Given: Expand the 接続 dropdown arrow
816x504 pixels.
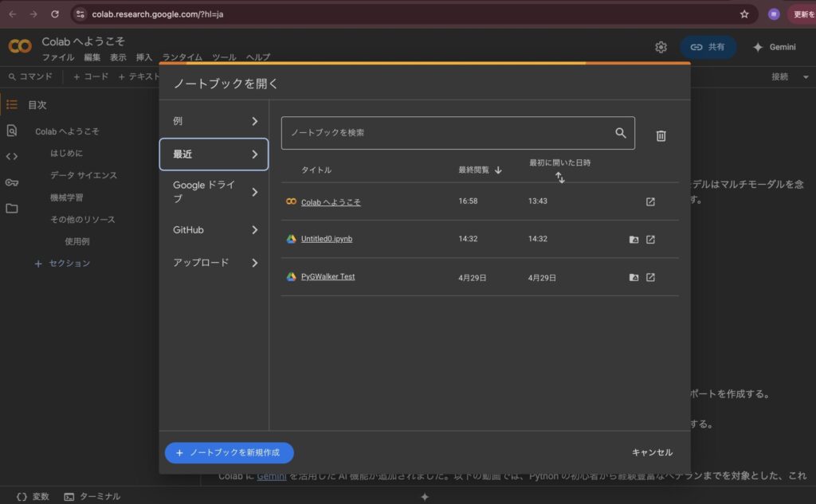Looking at the screenshot, I should point(806,77).
